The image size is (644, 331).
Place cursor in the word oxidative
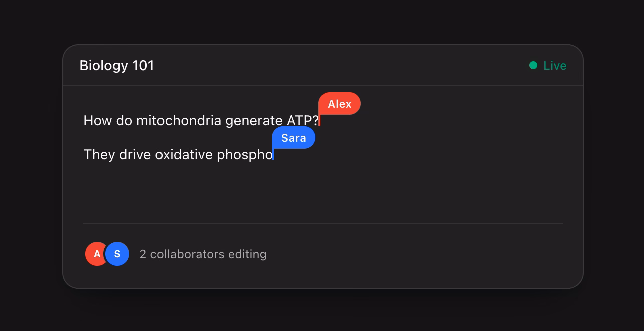pyautogui.click(x=184, y=155)
